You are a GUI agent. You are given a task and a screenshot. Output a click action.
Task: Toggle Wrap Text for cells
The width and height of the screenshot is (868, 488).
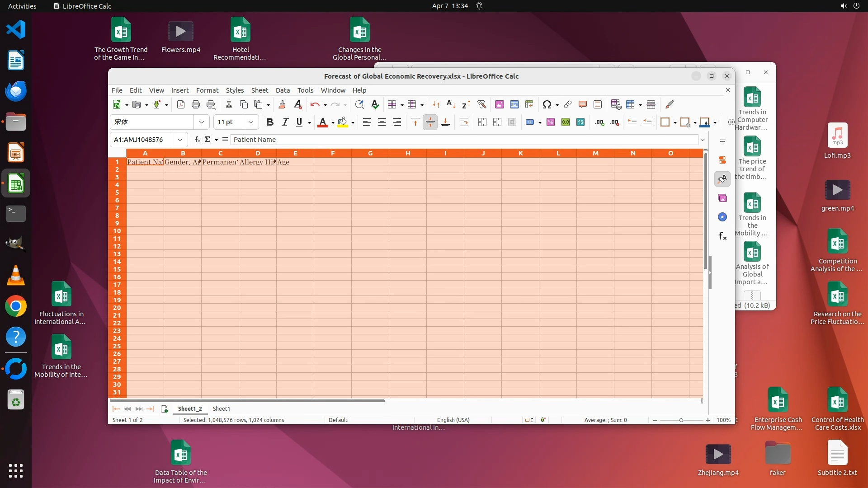[x=463, y=122]
